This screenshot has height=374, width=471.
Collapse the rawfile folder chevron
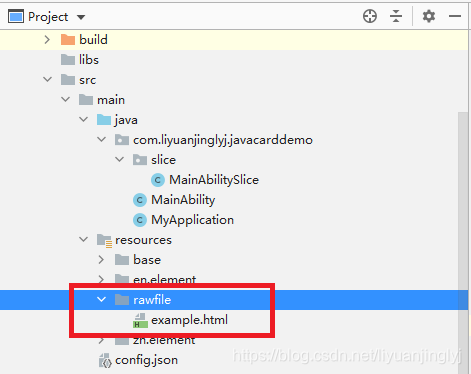(x=102, y=299)
